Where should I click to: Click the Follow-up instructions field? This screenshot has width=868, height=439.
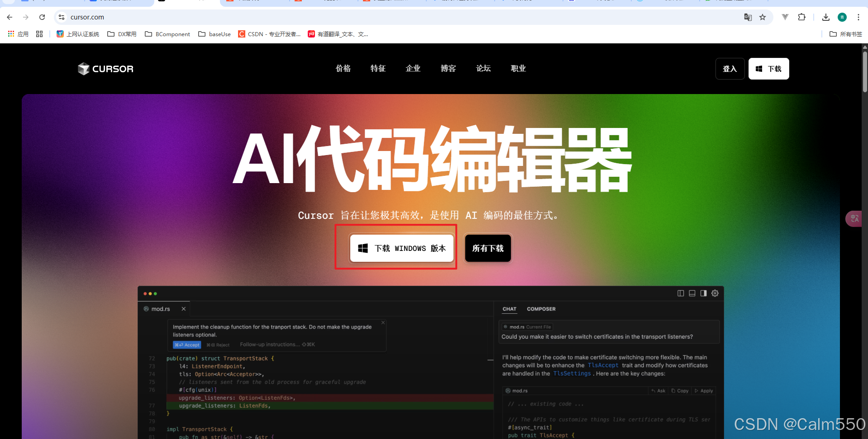pos(277,345)
